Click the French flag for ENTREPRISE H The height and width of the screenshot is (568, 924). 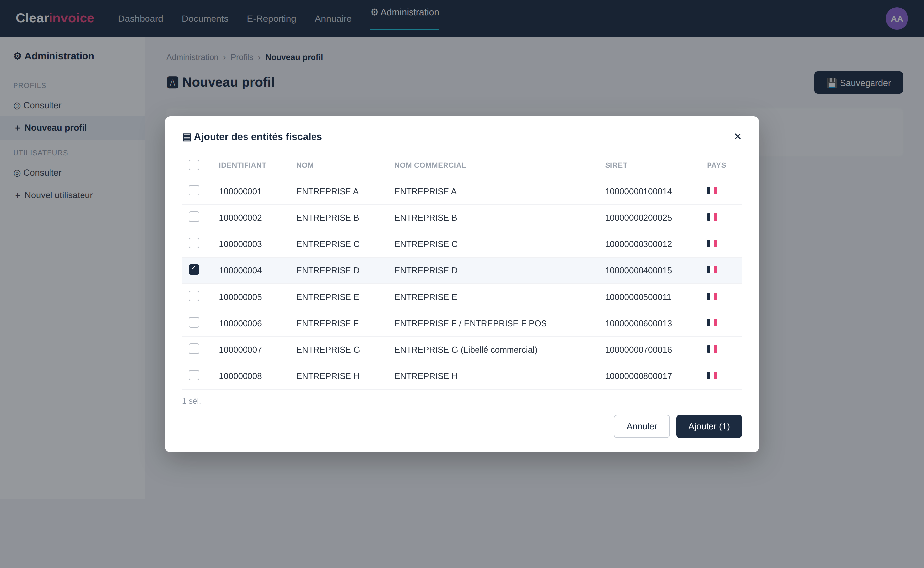711,375
